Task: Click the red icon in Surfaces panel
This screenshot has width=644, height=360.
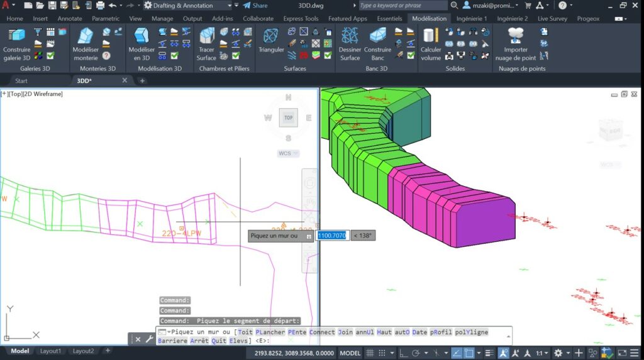Action: click(304, 55)
